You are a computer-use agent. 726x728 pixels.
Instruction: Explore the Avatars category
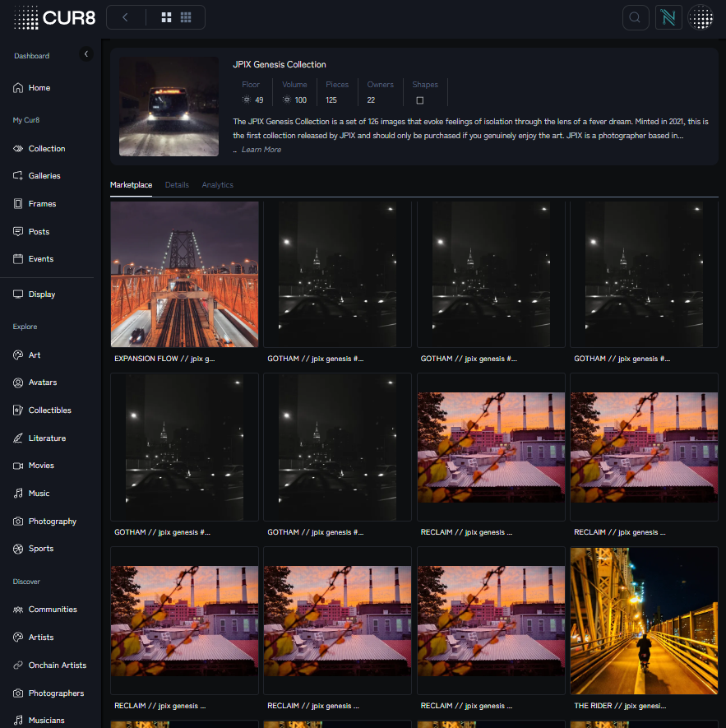(x=35, y=383)
